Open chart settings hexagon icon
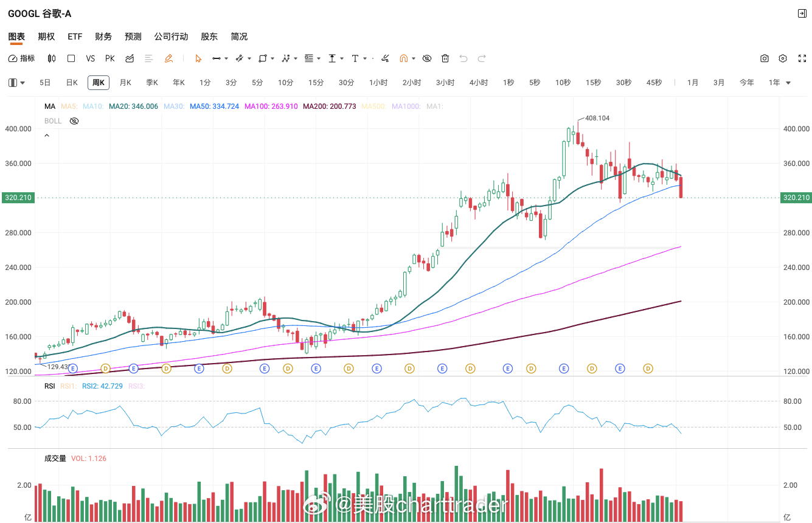Image resolution: width=812 pixels, height=523 pixels. (783, 58)
